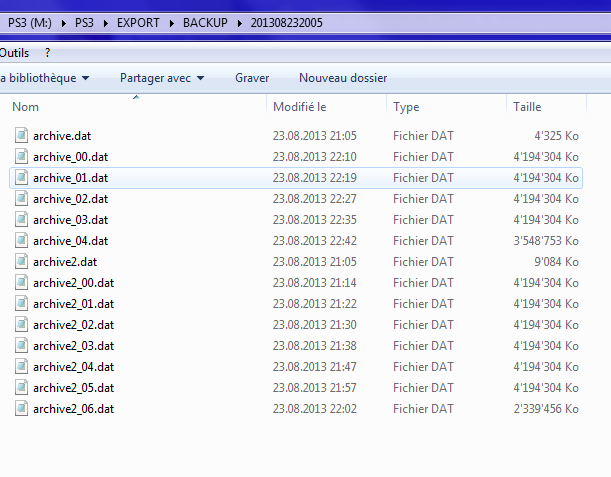Click the archive_01.dat file icon

[21, 178]
